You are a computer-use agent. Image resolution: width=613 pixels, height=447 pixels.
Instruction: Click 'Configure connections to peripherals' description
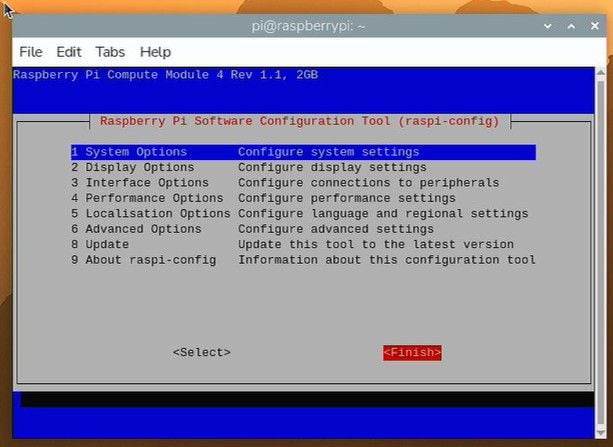coord(369,183)
